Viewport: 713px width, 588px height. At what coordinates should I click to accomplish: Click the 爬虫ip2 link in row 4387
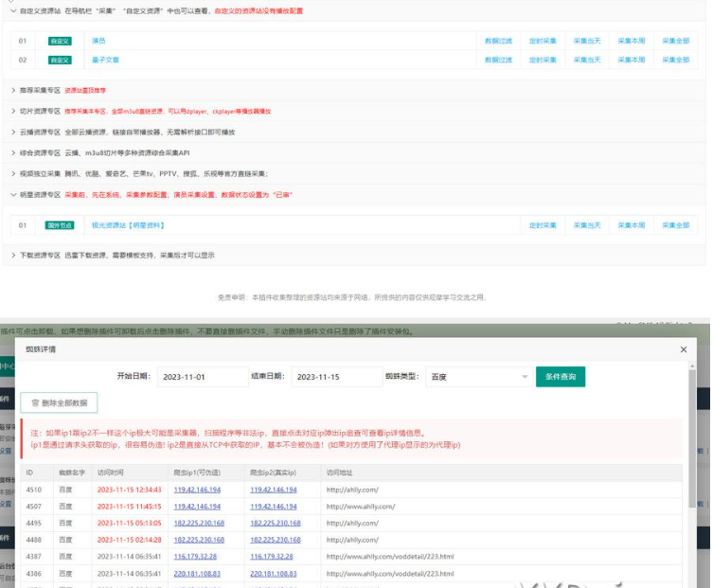point(273,557)
